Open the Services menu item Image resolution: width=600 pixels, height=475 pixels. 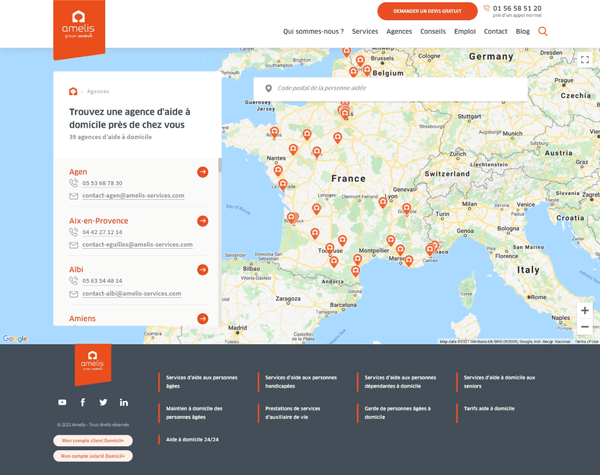coord(365,31)
